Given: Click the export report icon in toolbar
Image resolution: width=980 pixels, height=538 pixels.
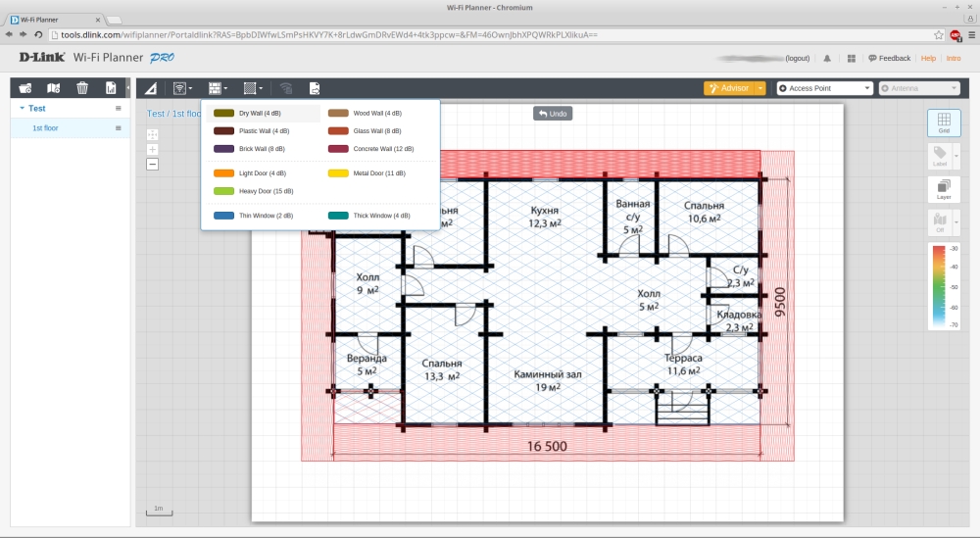Looking at the screenshot, I should click(x=315, y=88).
